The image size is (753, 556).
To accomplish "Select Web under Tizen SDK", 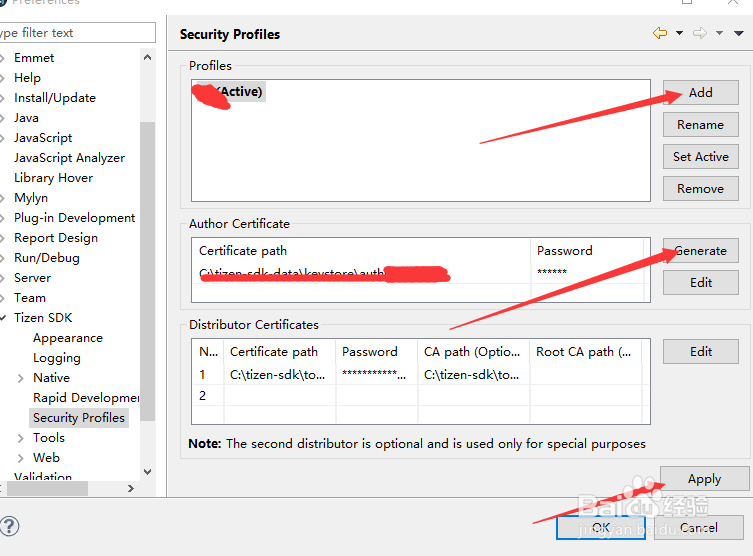I will [x=46, y=458].
